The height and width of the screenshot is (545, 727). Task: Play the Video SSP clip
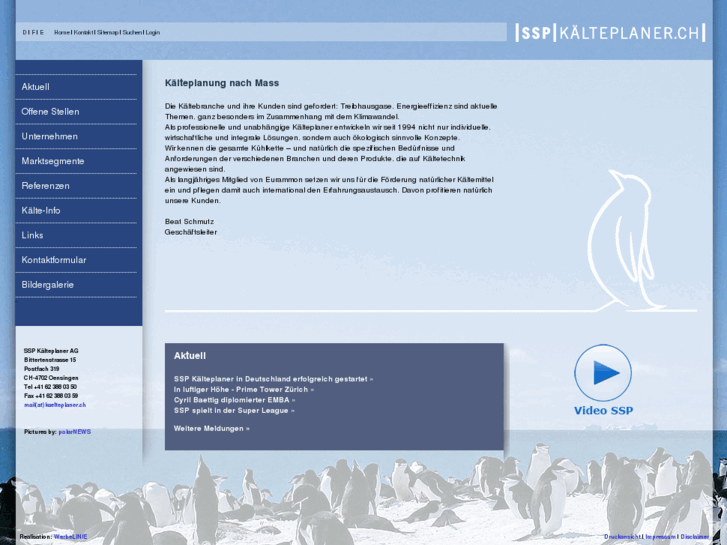click(x=603, y=373)
